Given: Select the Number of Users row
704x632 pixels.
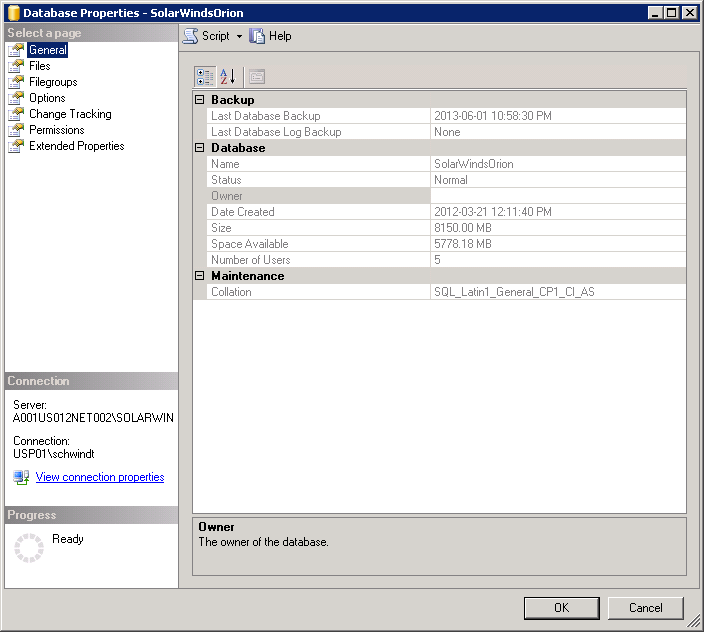Looking at the screenshot, I should (x=446, y=260).
